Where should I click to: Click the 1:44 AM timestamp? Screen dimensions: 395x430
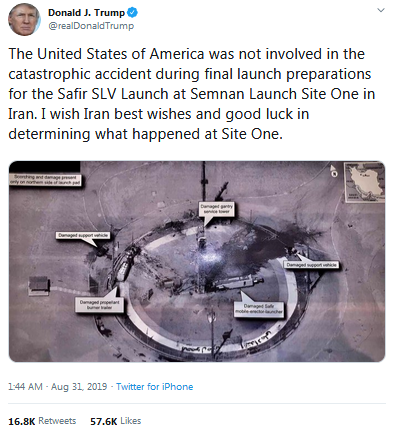tap(25, 387)
